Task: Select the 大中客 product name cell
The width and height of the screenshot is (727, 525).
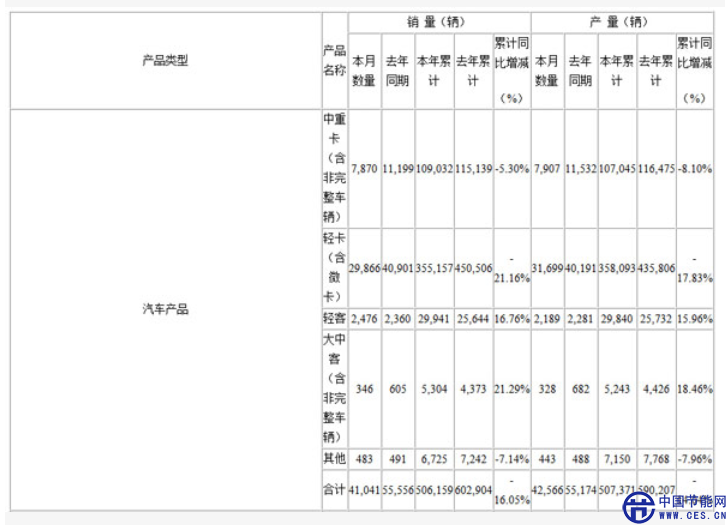Action: [x=334, y=388]
